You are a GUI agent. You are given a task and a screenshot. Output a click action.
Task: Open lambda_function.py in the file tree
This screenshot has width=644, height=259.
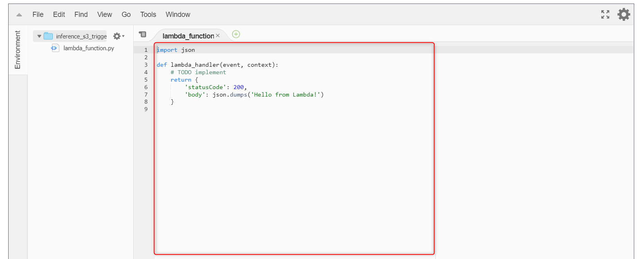coord(89,48)
